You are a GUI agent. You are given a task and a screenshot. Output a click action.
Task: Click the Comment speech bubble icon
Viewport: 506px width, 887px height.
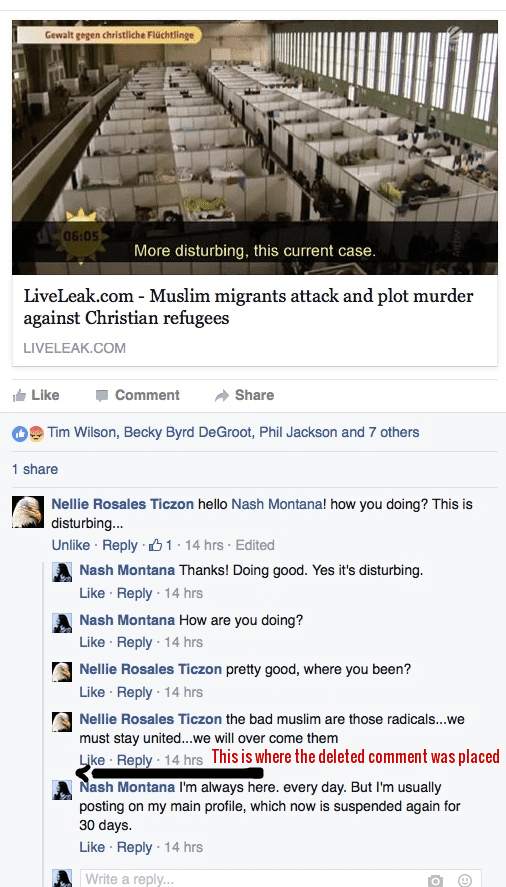click(102, 395)
